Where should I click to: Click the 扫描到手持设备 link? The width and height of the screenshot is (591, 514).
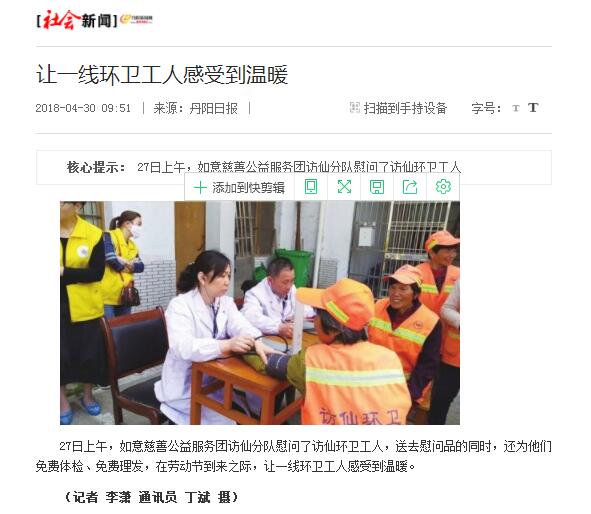point(405,108)
